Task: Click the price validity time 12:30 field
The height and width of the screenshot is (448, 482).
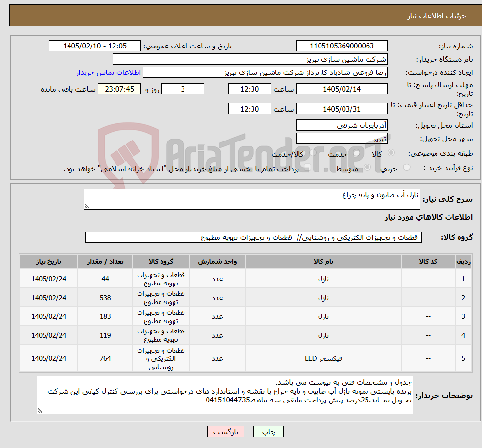Action: [249, 109]
